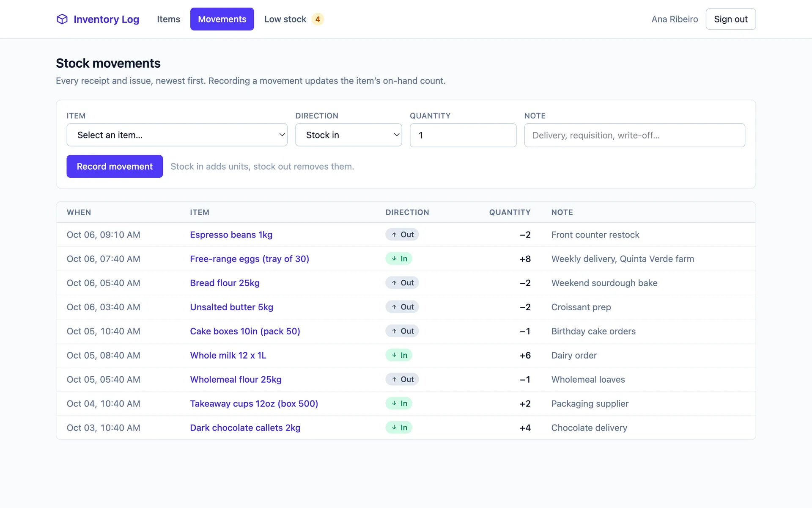The image size is (812, 508).
Task: Click the 'Oct 06, 09:10 AM' timestamp
Action: click(104, 235)
